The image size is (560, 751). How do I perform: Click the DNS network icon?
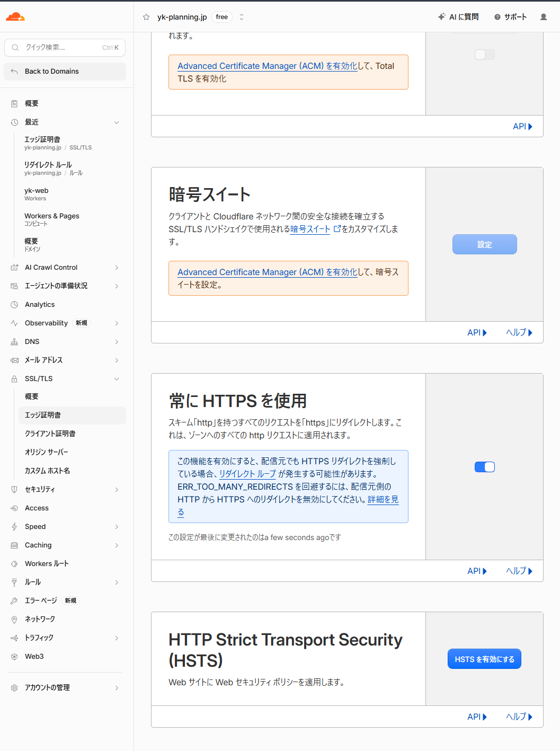14,342
